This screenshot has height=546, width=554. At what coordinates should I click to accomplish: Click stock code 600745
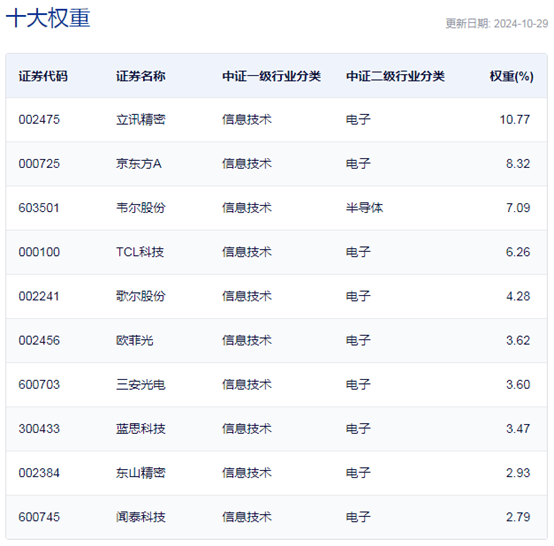39,517
